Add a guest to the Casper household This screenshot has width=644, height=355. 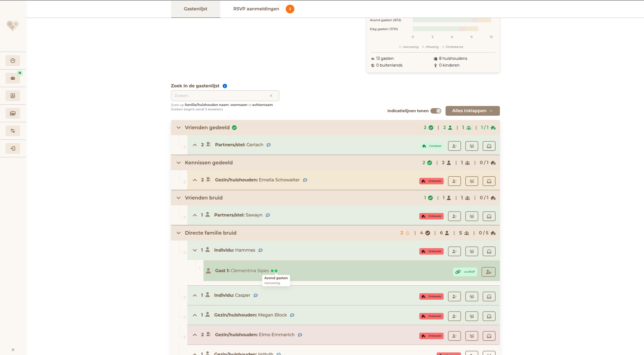click(x=454, y=297)
